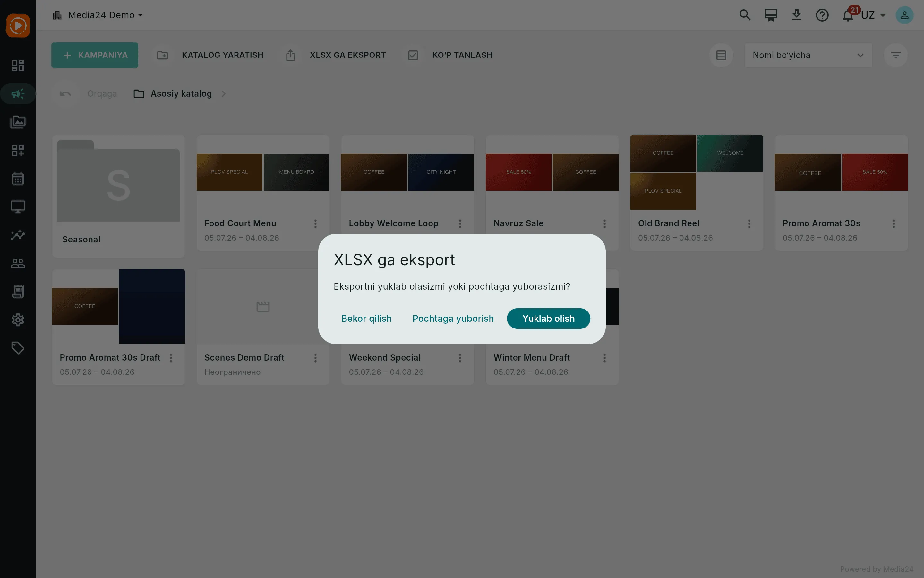Click the Orqaga back link

coord(102,94)
